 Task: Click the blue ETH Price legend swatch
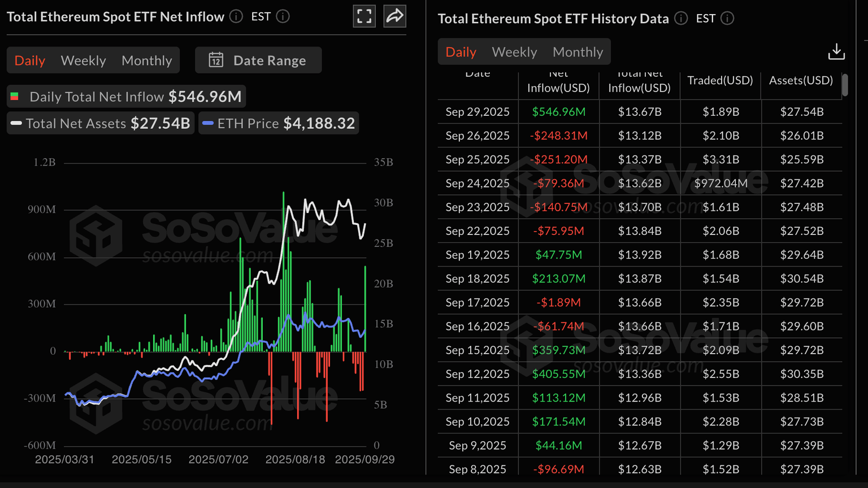(208, 124)
